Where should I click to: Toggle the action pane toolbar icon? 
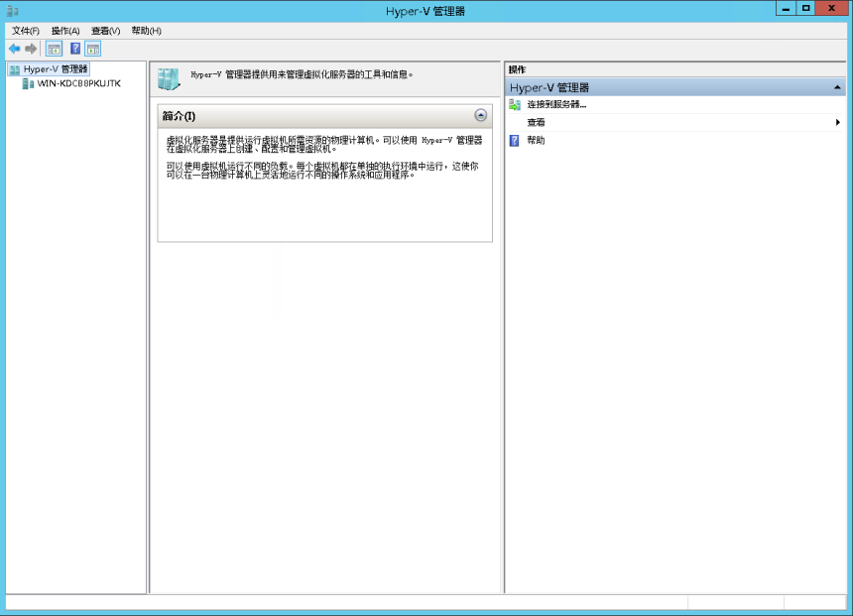tap(93, 49)
